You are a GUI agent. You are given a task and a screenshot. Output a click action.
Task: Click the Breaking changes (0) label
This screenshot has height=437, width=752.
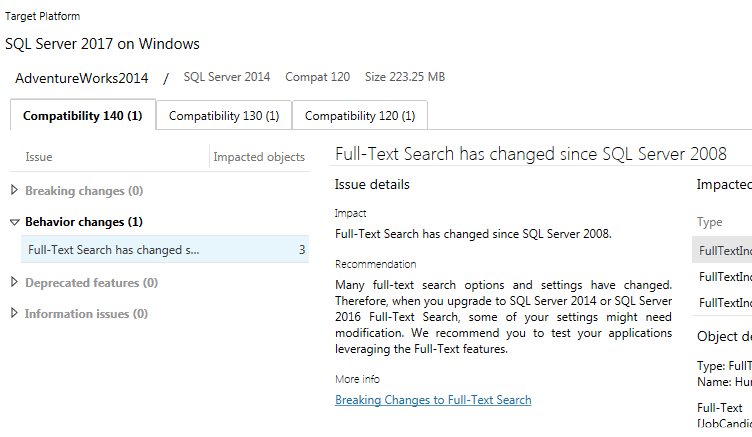click(84, 190)
